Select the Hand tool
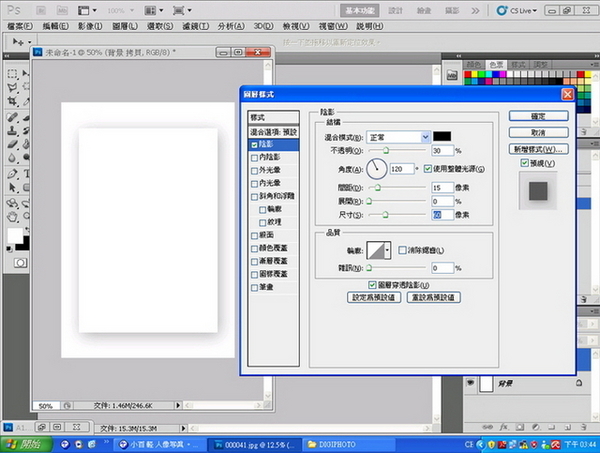 coord(12,217)
